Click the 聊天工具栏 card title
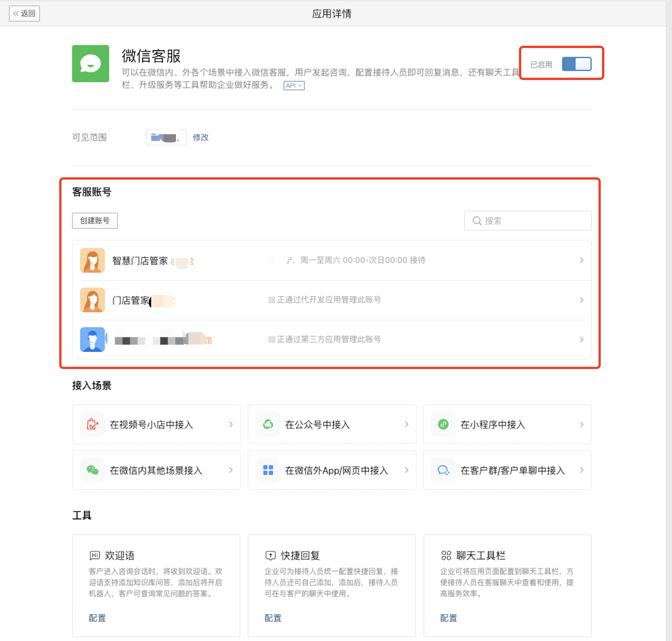672x641 pixels. (481, 555)
